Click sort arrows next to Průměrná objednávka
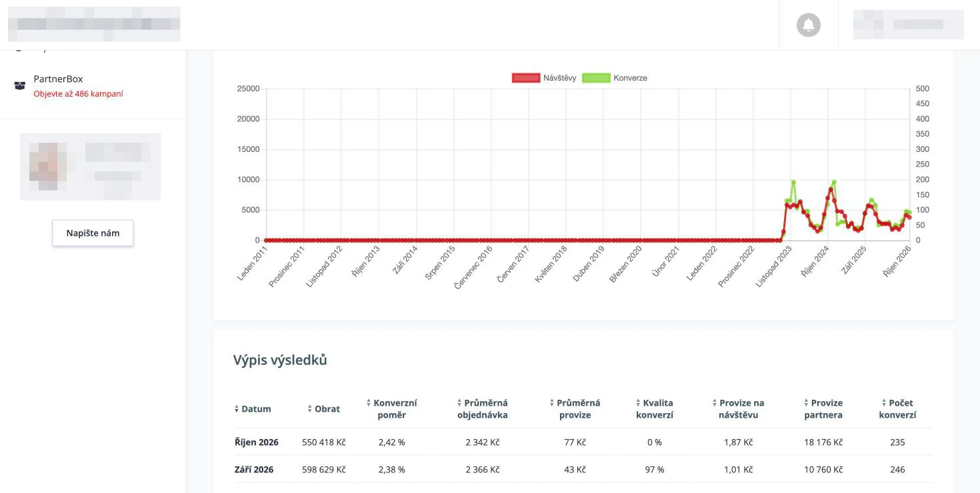Screen dimensions: 980x493 [x=459, y=403]
